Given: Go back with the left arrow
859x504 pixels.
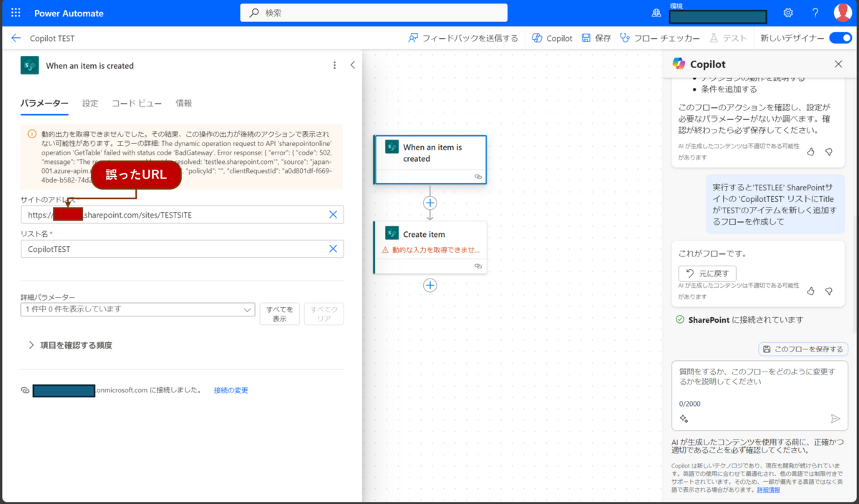Looking at the screenshot, I should coord(16,38).
